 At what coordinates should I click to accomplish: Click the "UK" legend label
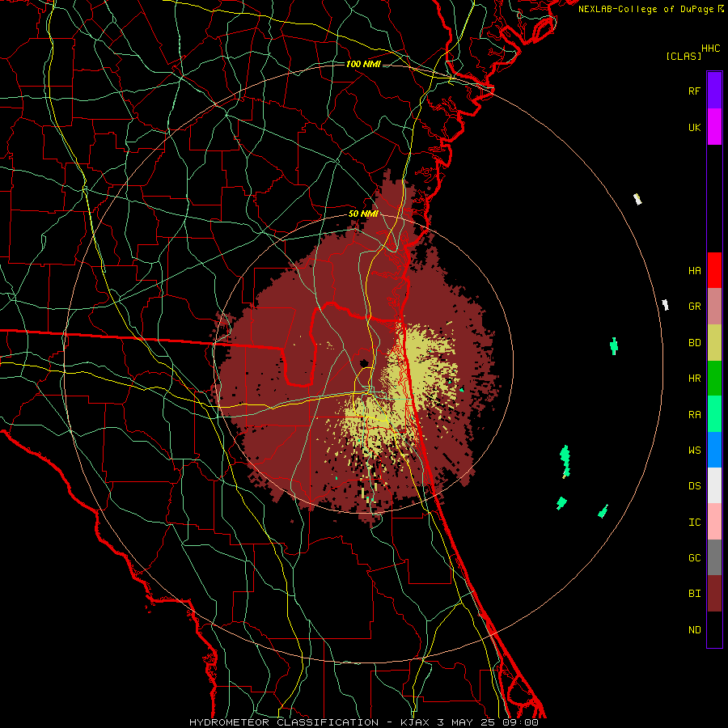[694, 128]
